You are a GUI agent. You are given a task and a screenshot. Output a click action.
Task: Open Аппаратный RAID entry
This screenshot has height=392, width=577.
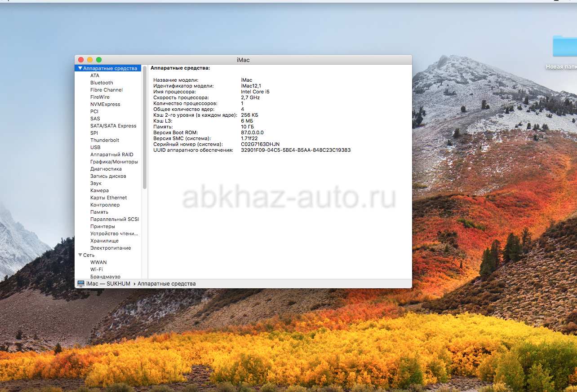click(112, 154)
